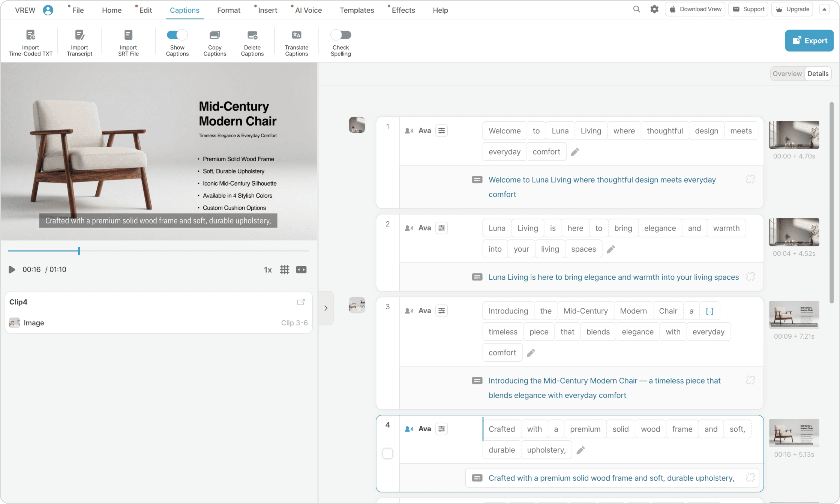Tick the checkbox on clip 4
This screenshot has height=504, width=840.
[x=388, y=453]
